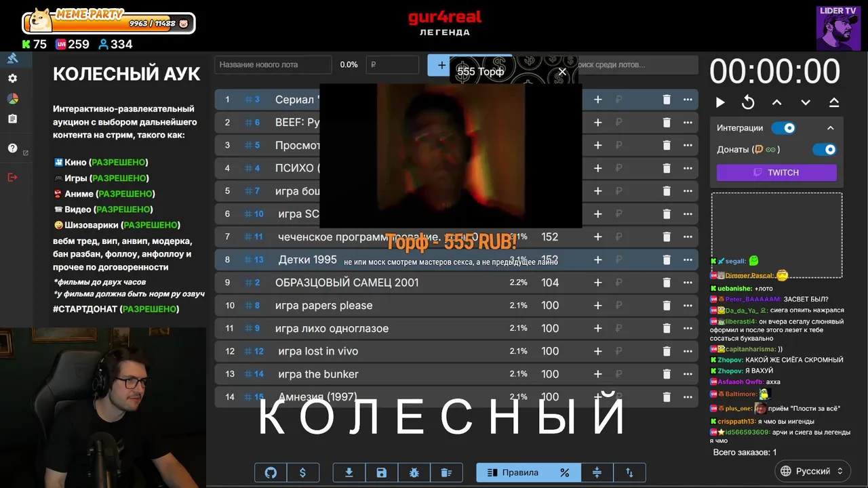Open more options for 'ОБРАЗЦОВЫЙ САМЕЦ 2001'
Viewport: 868px width, 488px height.
(x=688, y=283)
